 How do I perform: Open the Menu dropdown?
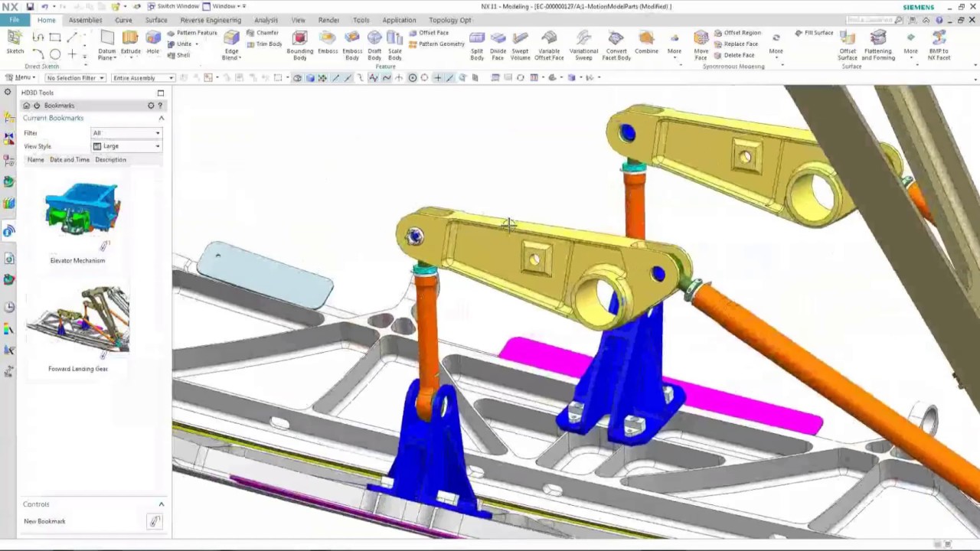[x=21, y=78]
